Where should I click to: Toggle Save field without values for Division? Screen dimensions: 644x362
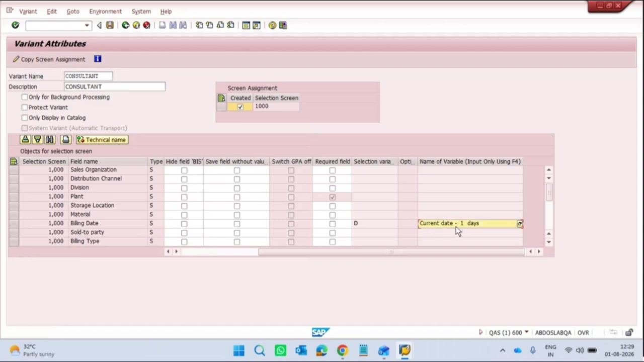237,188
